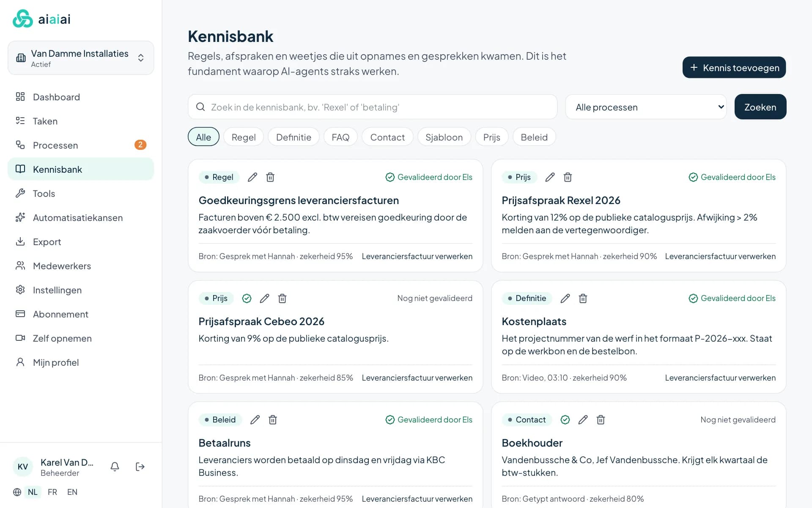
Task: Open Automatisatiekansen in the sidebar
Action: coord(81,218)
